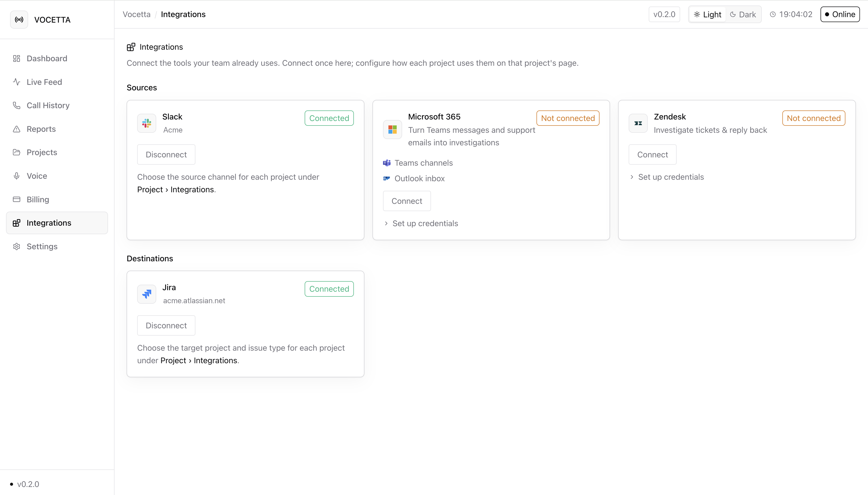Viewport: 868px width, 495px height.
Task: Connect Zendesk
Action: tap(652, 155)
